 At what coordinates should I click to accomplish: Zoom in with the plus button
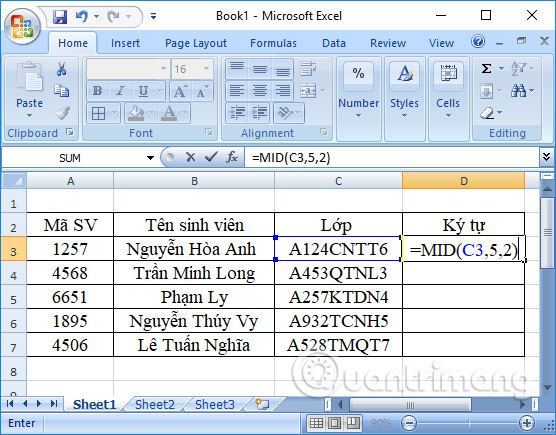[x=527, y=423]
